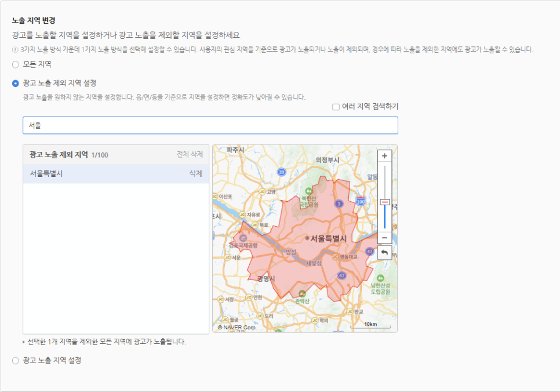Image resolution: width=560 pixels, height=392 pixels.
Task: Click the 북한산 국립공원 park icon on map
Action: 308,191
